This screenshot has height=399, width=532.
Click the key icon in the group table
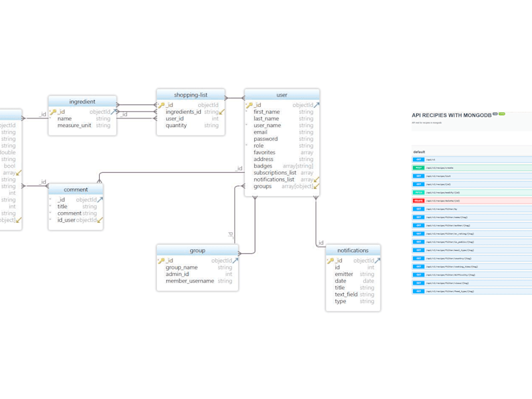[161, 261]
